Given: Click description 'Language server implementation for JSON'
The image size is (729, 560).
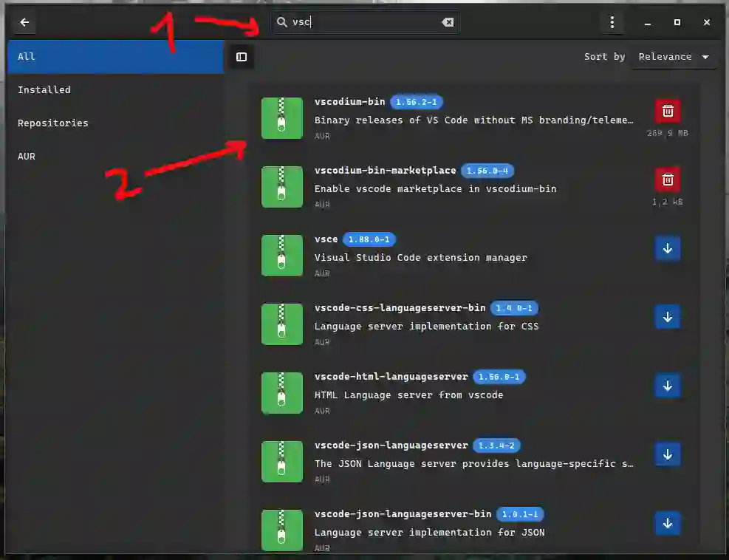Looking at the screenshot, I should (x=429, y=533).
